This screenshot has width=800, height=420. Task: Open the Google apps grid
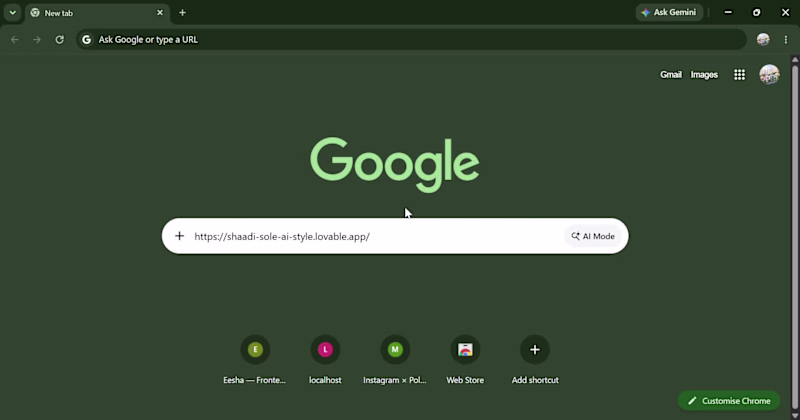pyautogui.click(x=739, y=75)
